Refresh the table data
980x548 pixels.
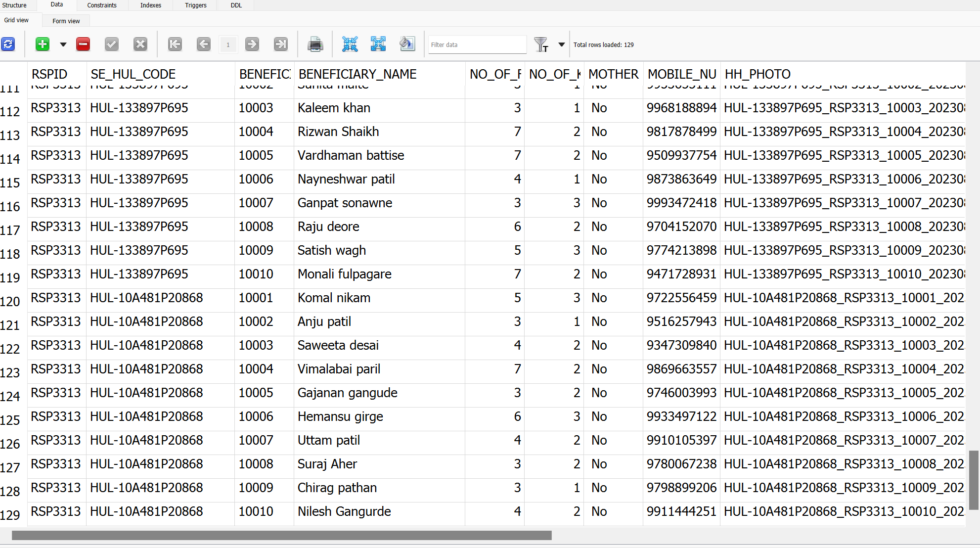[8, 45]
